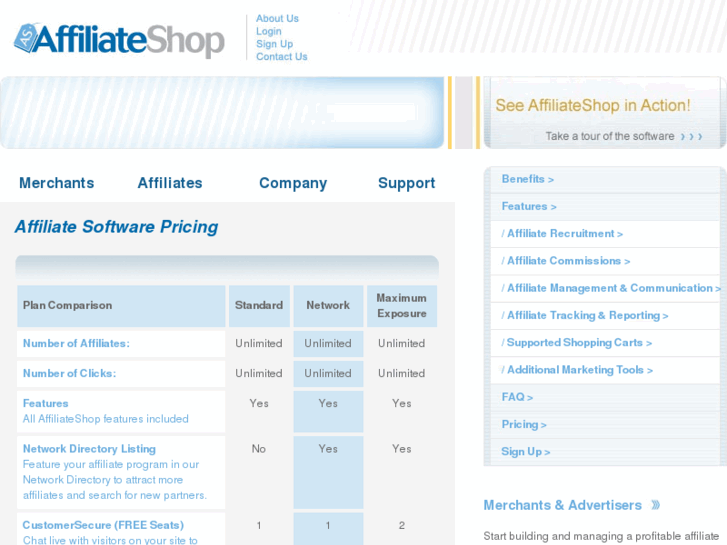Open the Company navigation menu
Image resolution: width=727 pixels, height=545 pixels.
coord(293,183)
